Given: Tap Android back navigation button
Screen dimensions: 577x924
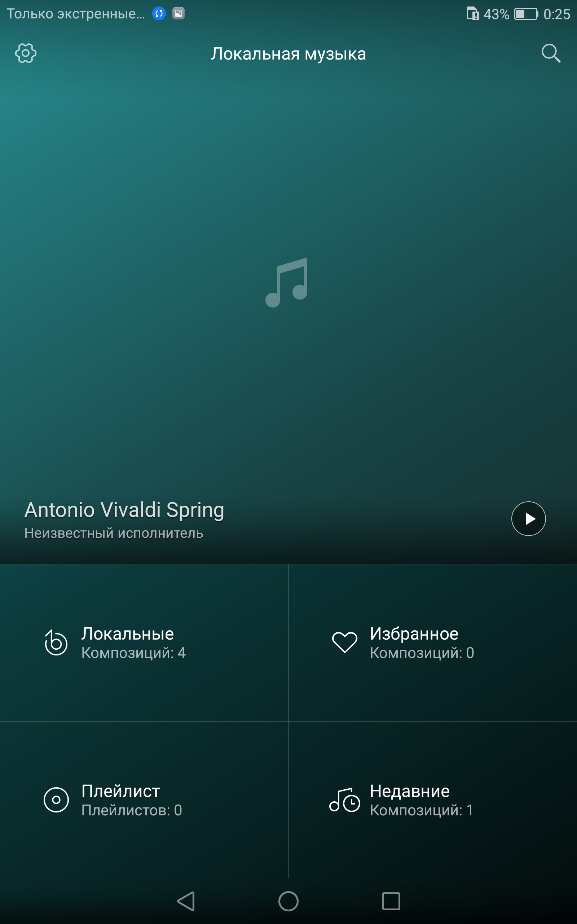Looking at the screenshot, I should click(186, 901).
